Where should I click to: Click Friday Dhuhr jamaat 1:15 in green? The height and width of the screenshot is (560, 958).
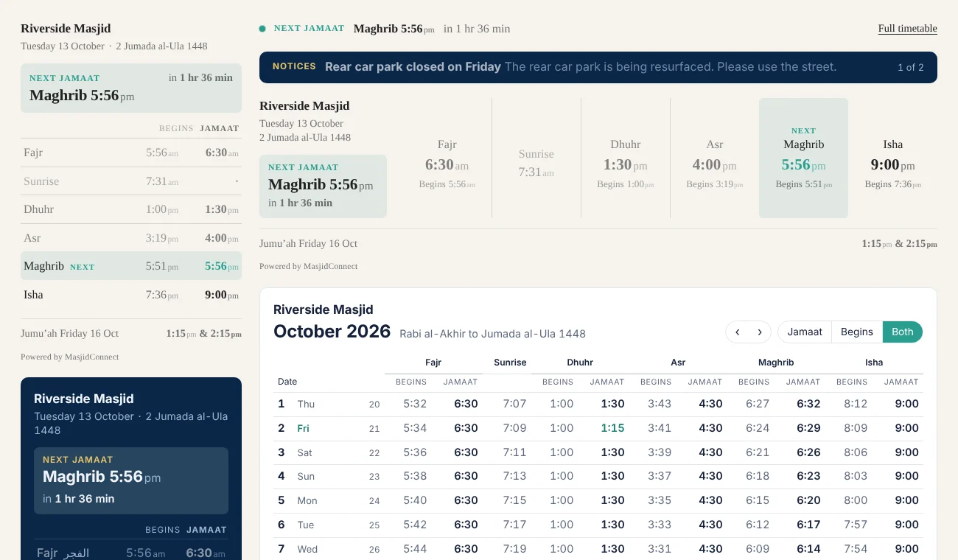pyautogui.click(x=612, y=428)
